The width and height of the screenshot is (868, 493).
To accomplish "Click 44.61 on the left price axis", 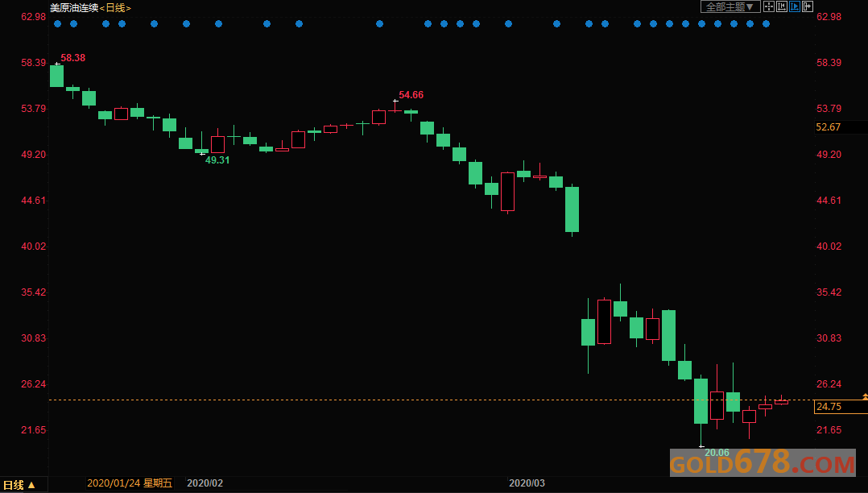I will tap(33, 200).
